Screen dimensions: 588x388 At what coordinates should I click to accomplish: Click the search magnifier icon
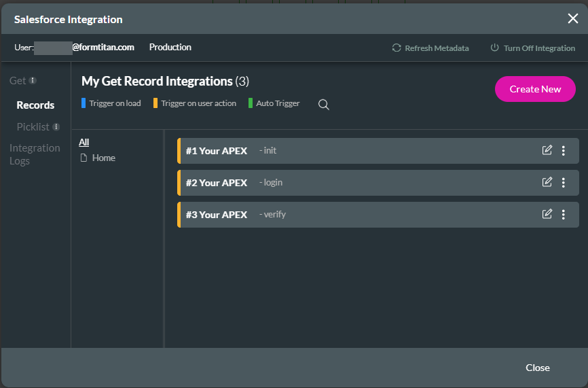click(324, 105)
